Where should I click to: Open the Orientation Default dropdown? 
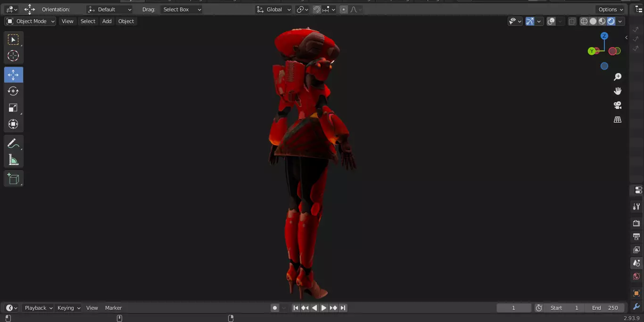click(x=110, y=9)
